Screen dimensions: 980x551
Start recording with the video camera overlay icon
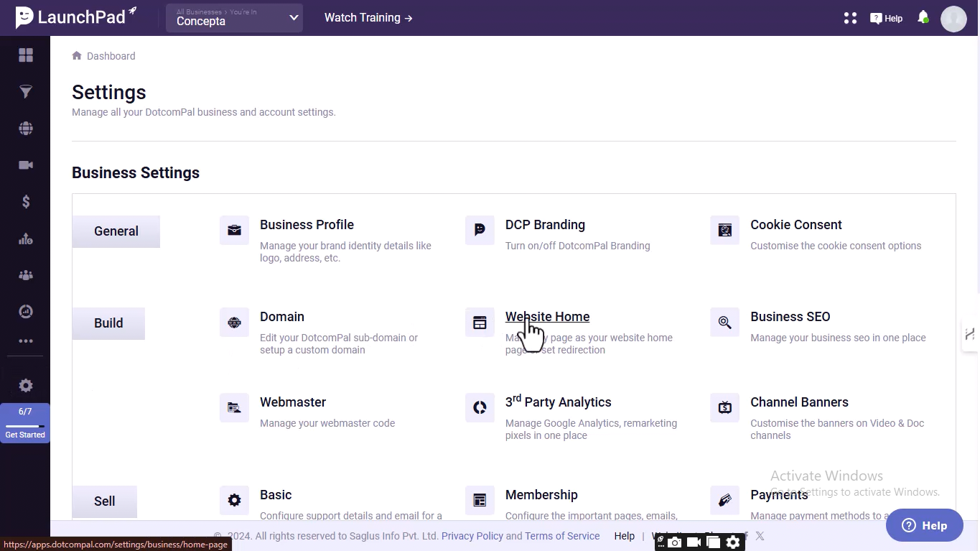[694, 542]
